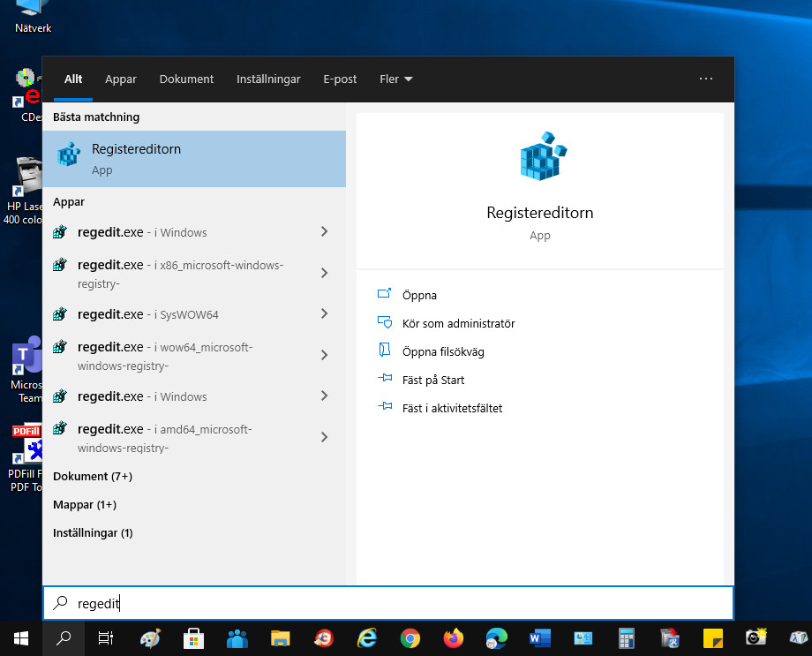Open the Fler dropdown
The image size is (812, 656).
395,79
